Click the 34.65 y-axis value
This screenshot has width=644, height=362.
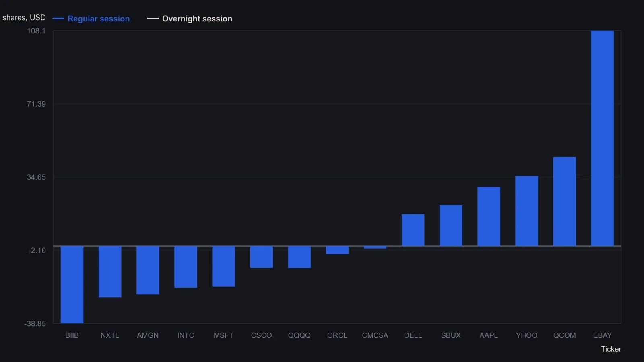click(x=36, y=177)
